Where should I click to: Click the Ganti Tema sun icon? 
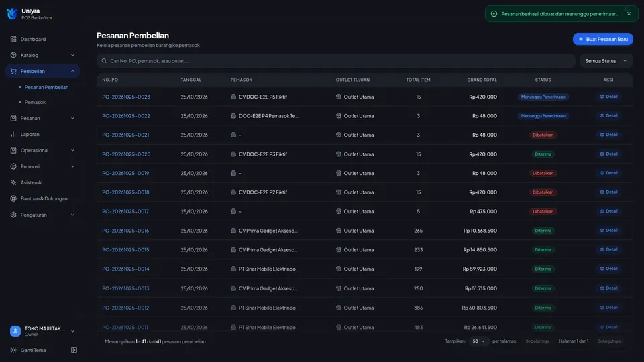point(13,350)
